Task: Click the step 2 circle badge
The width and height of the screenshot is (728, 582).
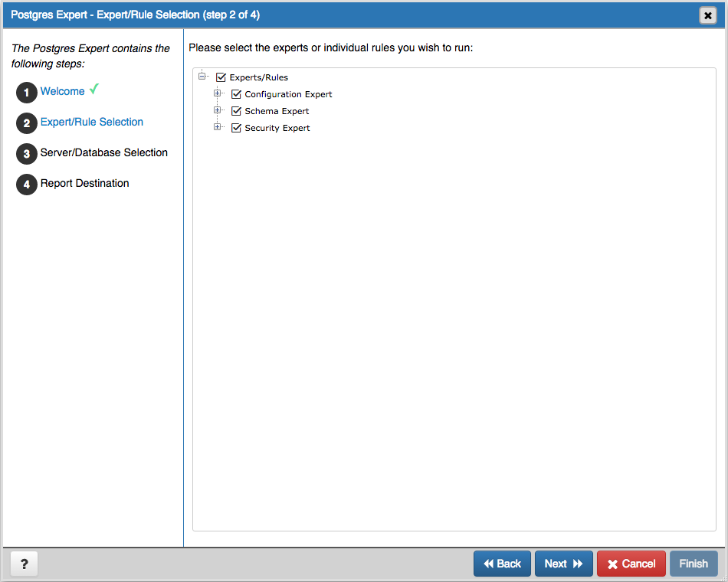Action: 27,123
